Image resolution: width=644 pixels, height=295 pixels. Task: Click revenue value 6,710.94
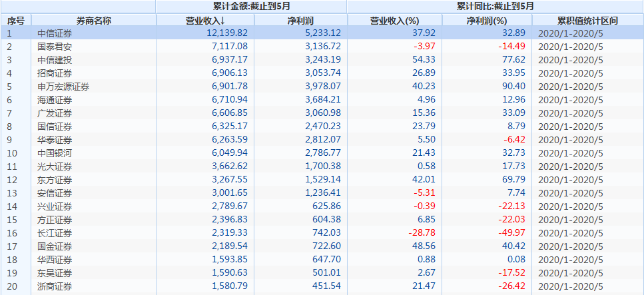[x=229, y=100]
